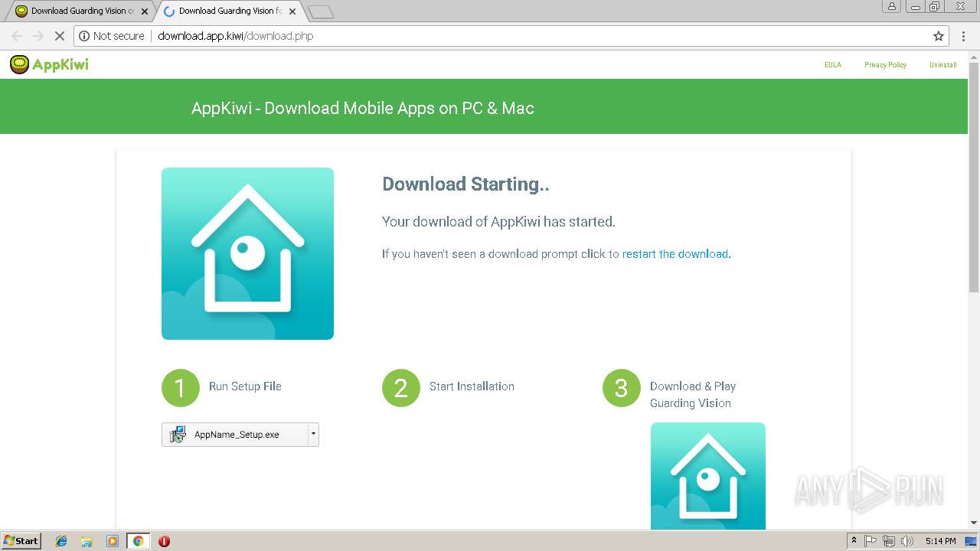980x551 pixels.
Task: Click the AppName_Setup.exe file icon
Action: pyautogui.click(x=178, y=435)
